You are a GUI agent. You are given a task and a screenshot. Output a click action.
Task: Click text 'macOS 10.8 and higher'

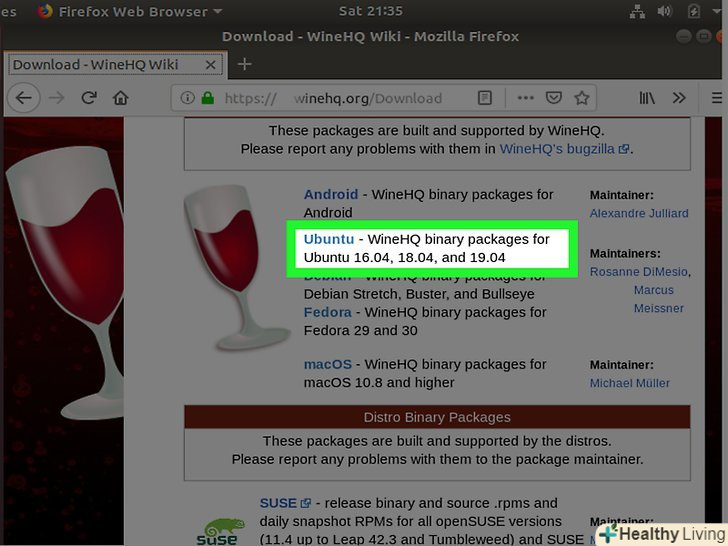coord(379,383)
